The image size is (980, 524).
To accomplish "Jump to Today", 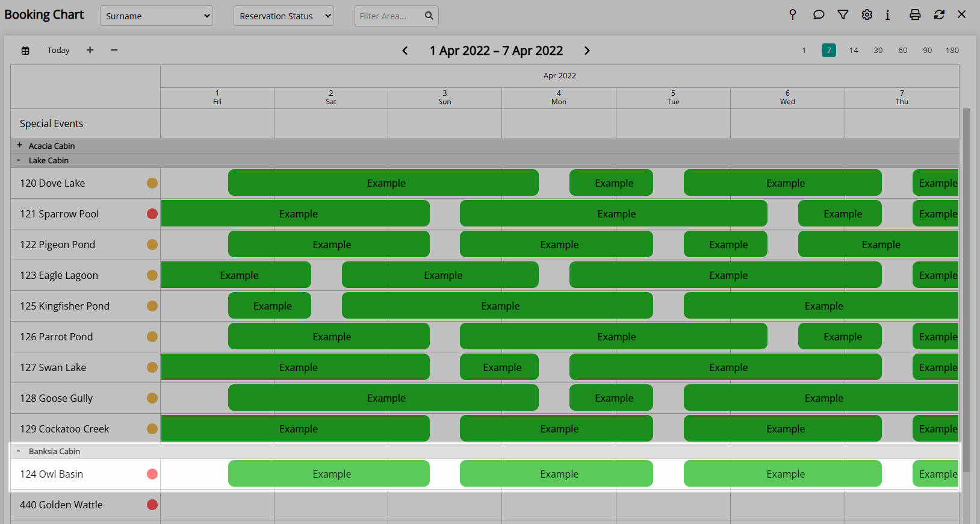I will (58, 51).
